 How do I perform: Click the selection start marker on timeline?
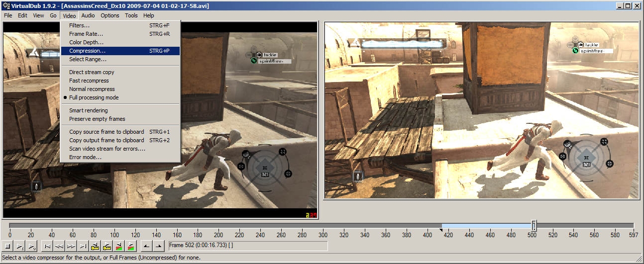[x=441, y=230]
